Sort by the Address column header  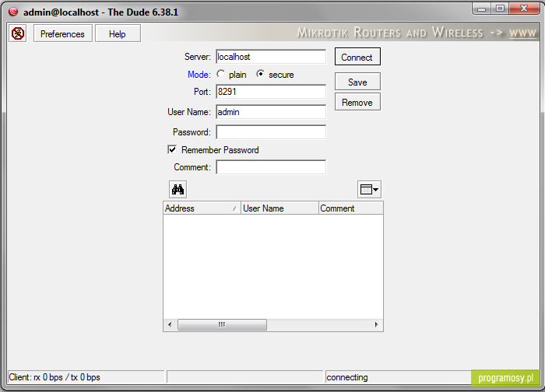point(202,208)
